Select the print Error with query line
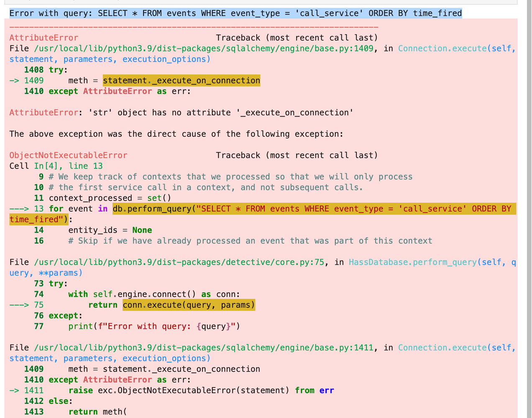The height and width of the screenshot is (418, 532). (x=153, y=326)
